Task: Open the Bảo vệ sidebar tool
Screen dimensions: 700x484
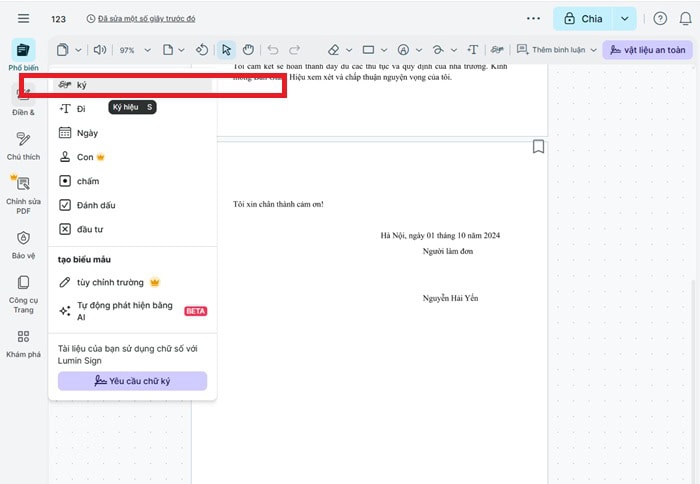Action: (23, 244)
